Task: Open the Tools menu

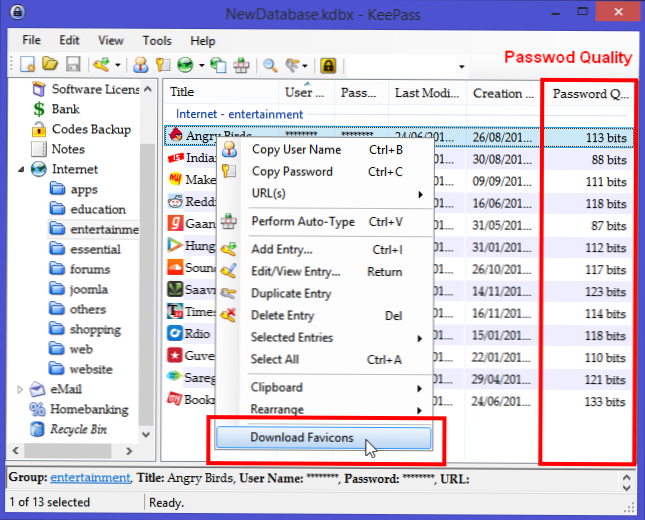Action: tap(156, 41)
